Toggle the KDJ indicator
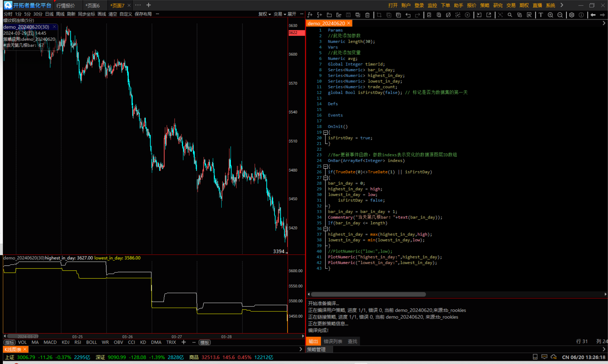 65,343
